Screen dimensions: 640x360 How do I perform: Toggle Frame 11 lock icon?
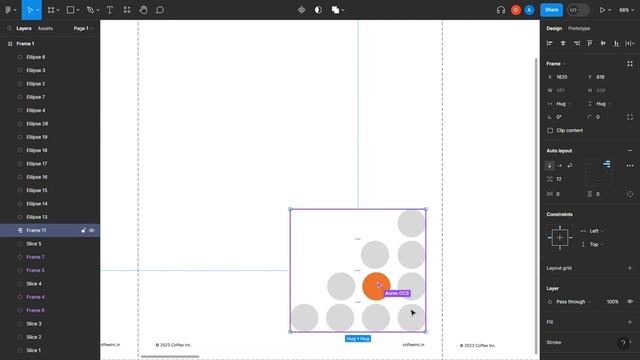[83, 230]
